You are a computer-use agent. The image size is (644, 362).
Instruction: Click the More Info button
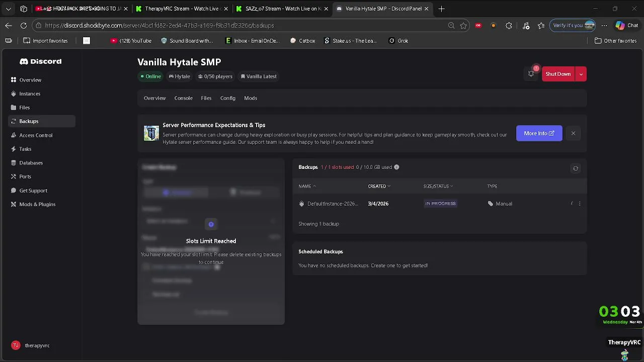pyautogui.click(x=539, y=133)
